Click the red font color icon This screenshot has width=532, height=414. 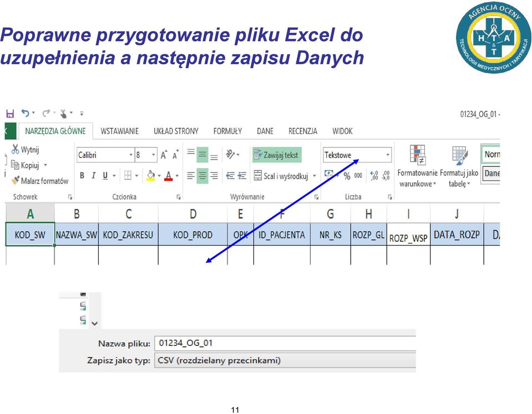click(x=168, y=176)
